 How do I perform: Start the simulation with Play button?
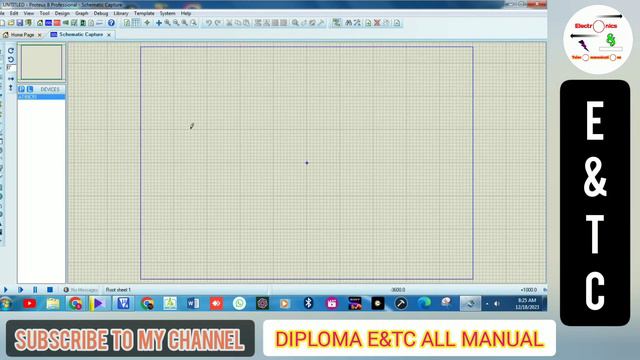[x=6, y=290]
